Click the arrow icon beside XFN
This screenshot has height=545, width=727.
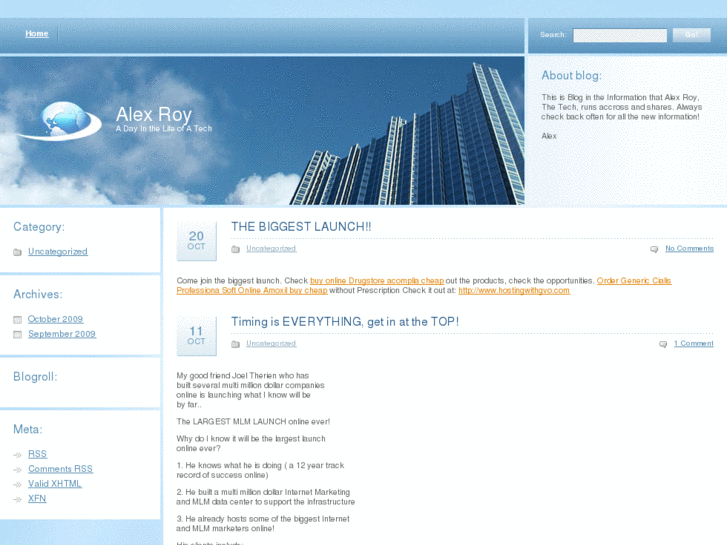18,500
